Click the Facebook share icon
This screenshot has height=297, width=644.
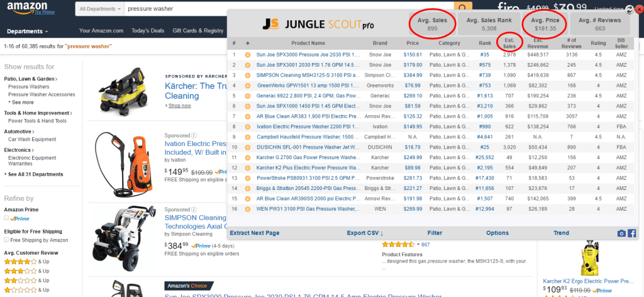(x=631, y=233)
